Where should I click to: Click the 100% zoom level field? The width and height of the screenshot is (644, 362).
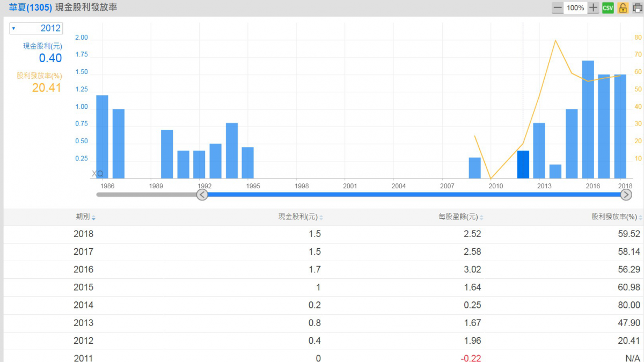pos(575,8)
